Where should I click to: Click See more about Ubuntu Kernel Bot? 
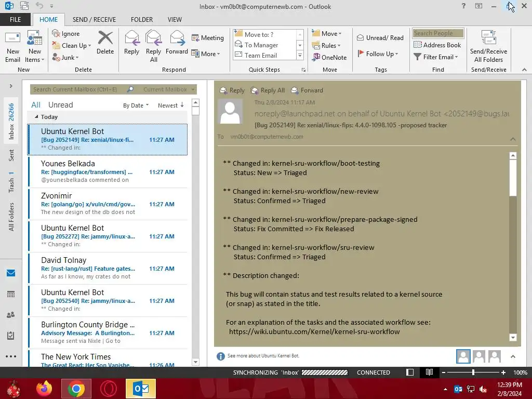tap(263, 355)
